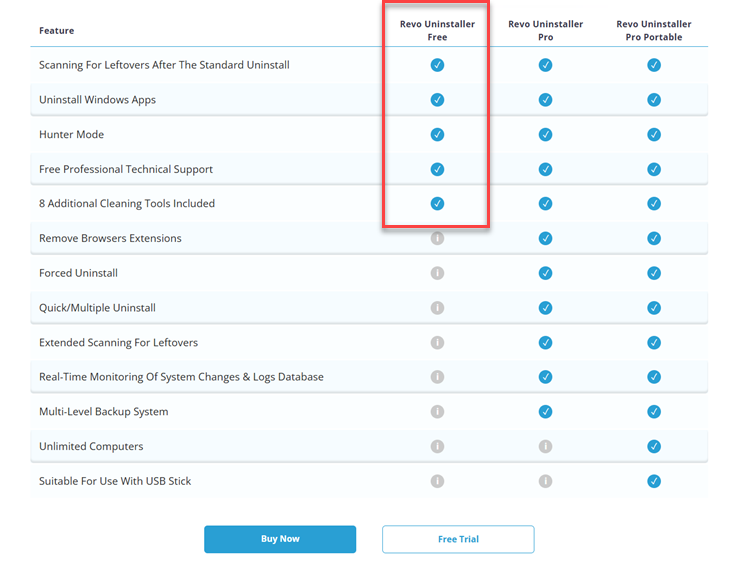Click the Revo Uninstaller Pro Portable header

pos(654,30)
